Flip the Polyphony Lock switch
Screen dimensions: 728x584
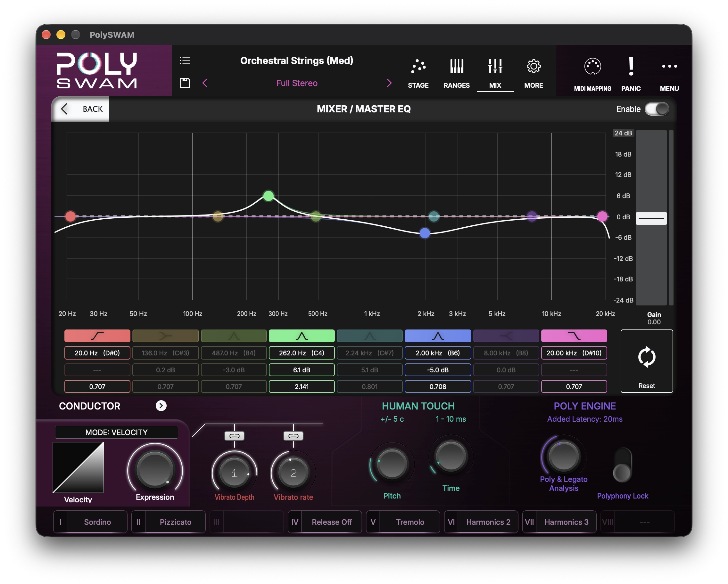coord(622,465)
